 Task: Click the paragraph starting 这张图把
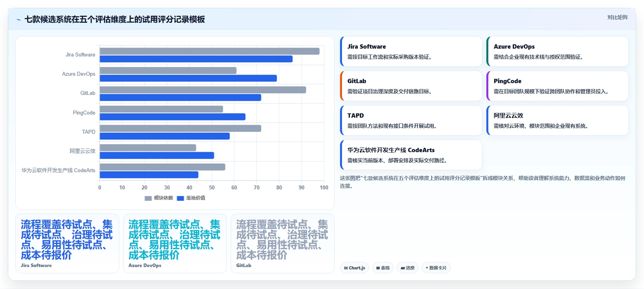[483, 182]
